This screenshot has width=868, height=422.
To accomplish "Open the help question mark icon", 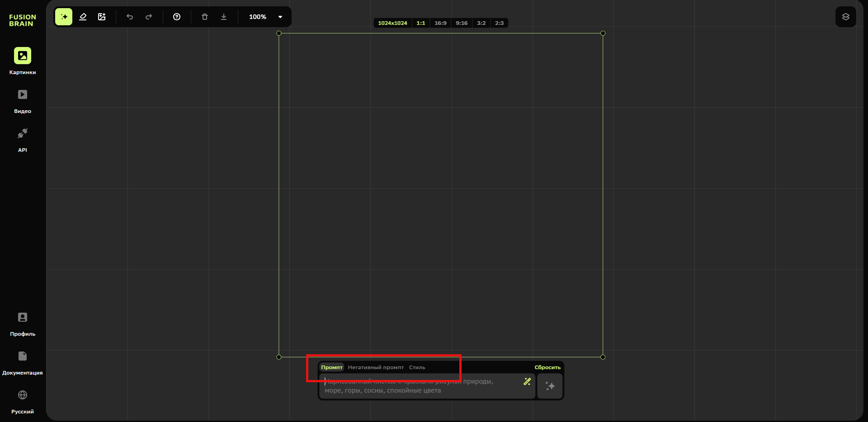I will click(177, 17).
